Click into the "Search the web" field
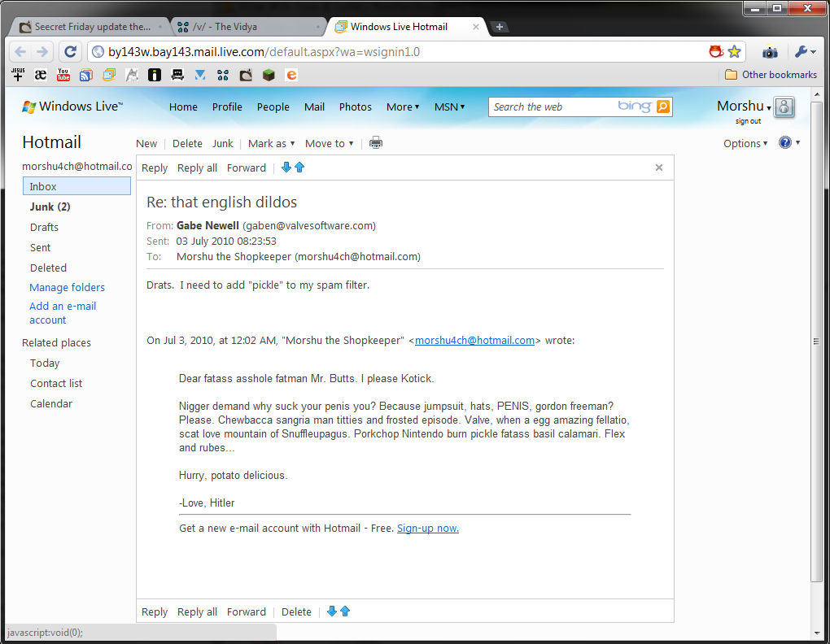 (552, 107)
